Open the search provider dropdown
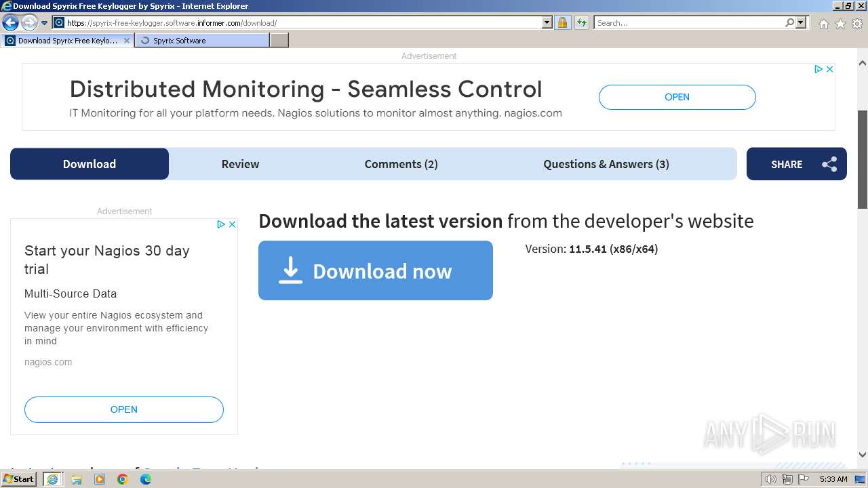The height and width of the screenshot is (488, 868). click(801, 22)
